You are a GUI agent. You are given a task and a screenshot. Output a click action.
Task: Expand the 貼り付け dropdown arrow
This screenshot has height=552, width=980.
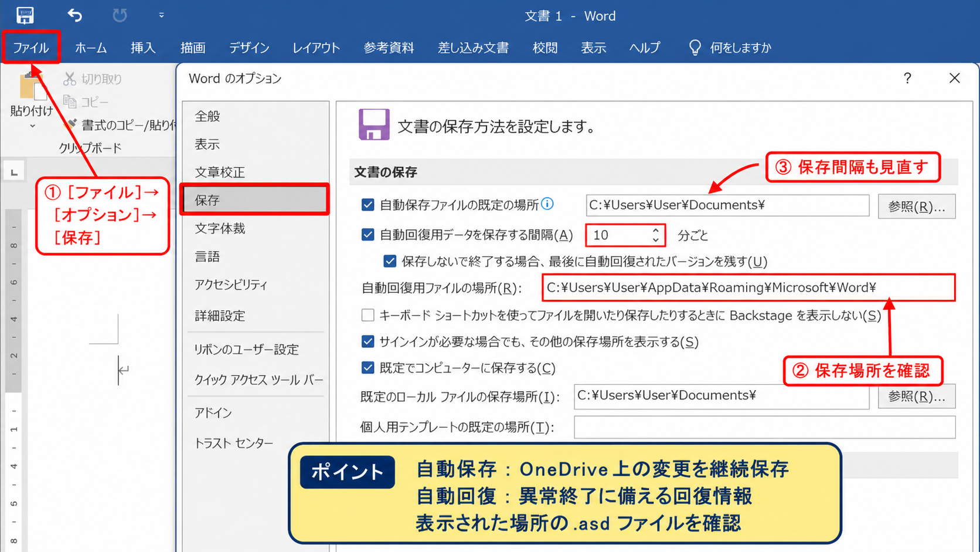pyautogui.click(x=32, y=126)
